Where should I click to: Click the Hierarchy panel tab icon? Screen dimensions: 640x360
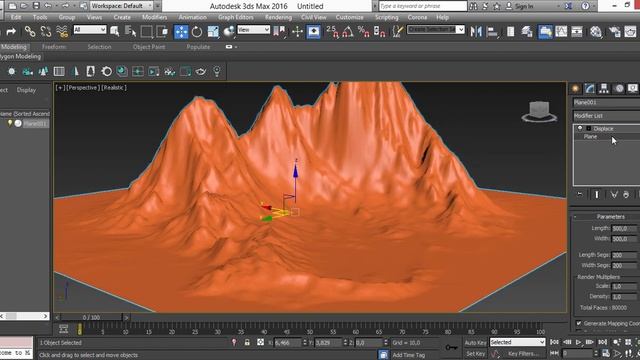604,89
